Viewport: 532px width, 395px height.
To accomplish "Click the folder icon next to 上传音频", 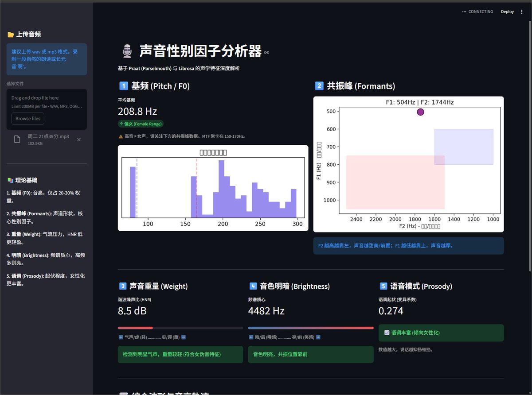I will click(x=11, y=35).
